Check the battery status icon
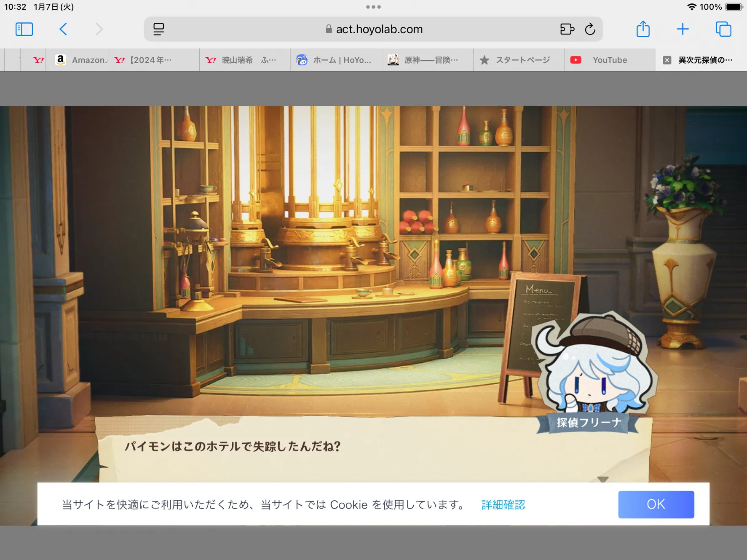This screenshot has height=560, width=747. pyautogui.click(x=734, y=7)
